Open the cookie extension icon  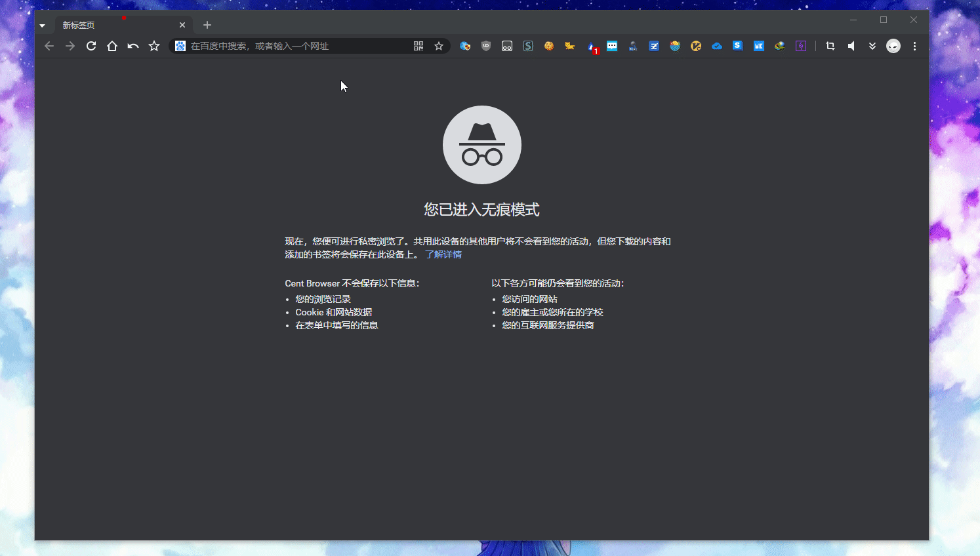[x=549, y=46]
